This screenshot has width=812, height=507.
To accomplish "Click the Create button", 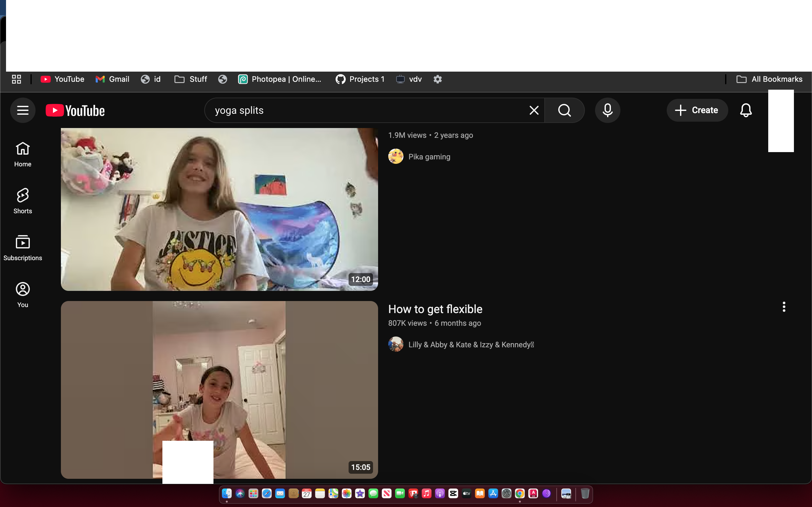I will (x=697, y=110).
